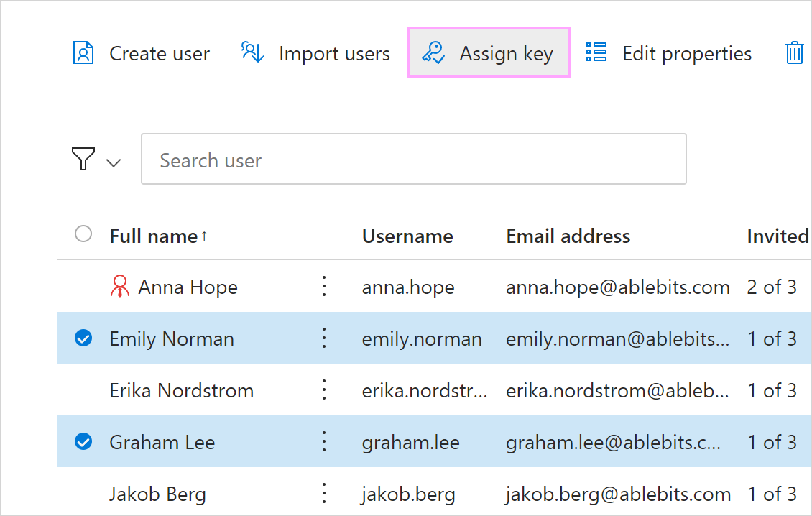Select the Emily Norman name cell
Image resolution: width=812 pixels, height=516 pixels.
tap(172, 338)
